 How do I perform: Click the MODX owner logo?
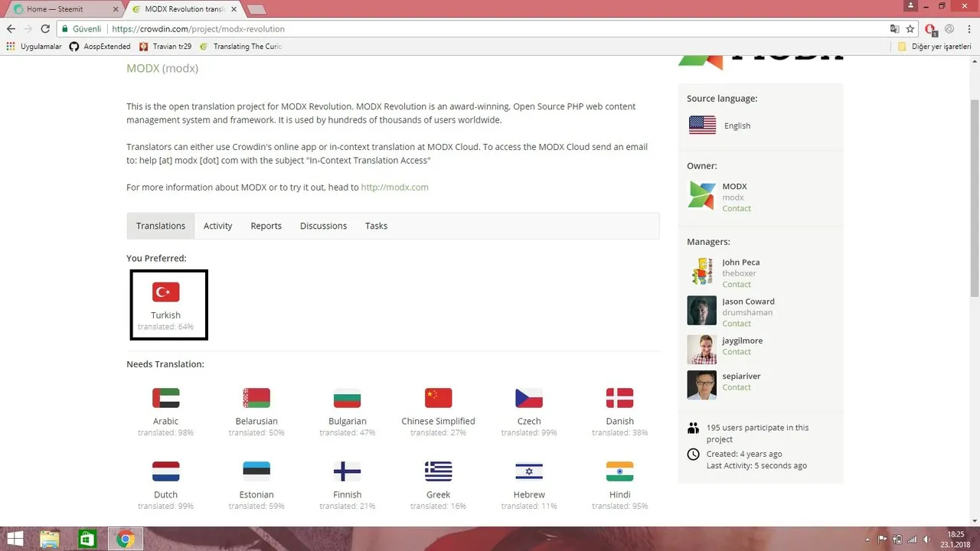coord(702,195)
